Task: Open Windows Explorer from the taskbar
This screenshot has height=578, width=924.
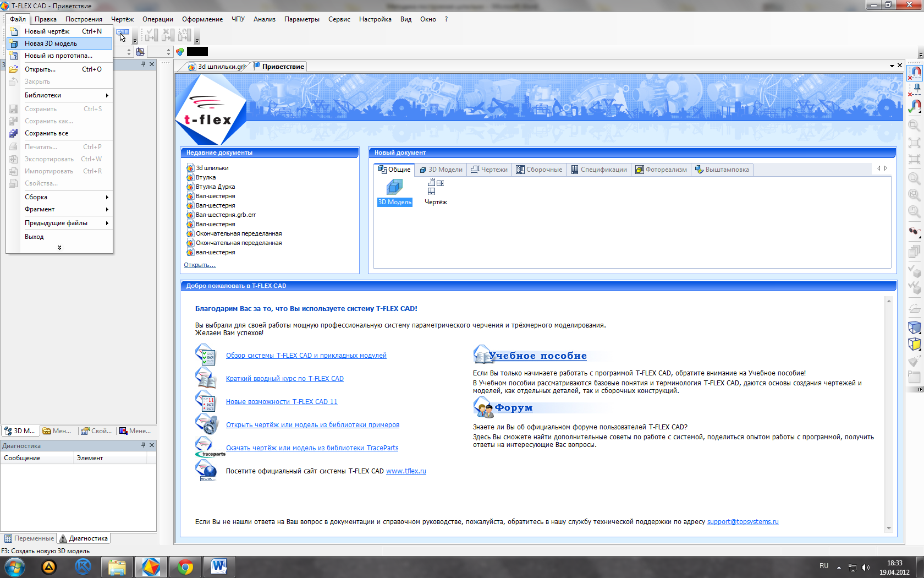Action: pyautogui.click(x=117, y=567)
